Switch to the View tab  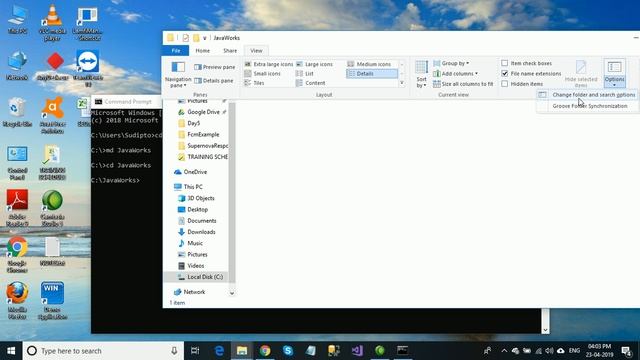256,51
